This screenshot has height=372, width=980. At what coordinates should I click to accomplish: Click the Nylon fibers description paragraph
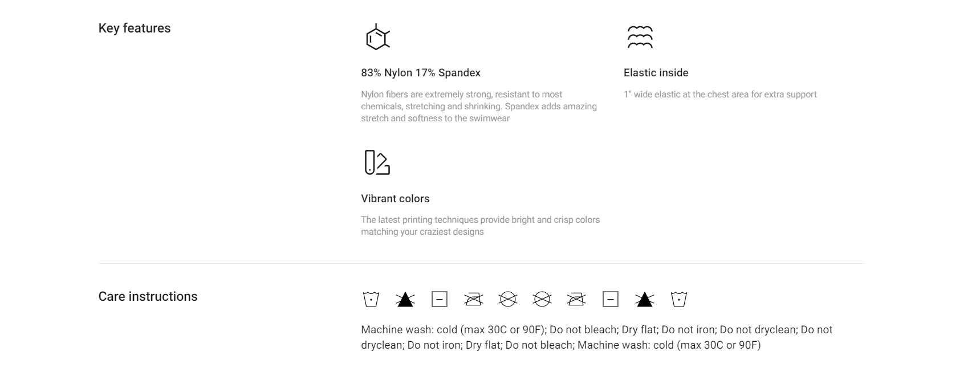(479, 107)
